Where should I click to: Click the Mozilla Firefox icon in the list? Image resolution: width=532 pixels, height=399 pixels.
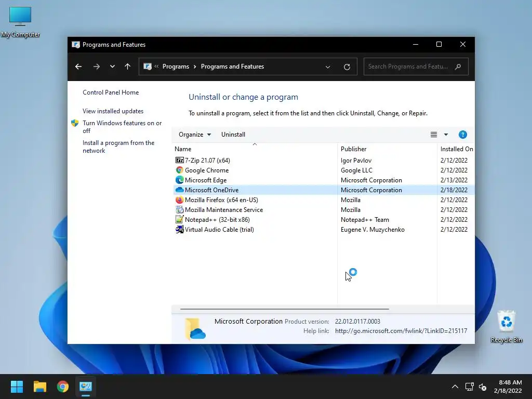coord(179,199)
